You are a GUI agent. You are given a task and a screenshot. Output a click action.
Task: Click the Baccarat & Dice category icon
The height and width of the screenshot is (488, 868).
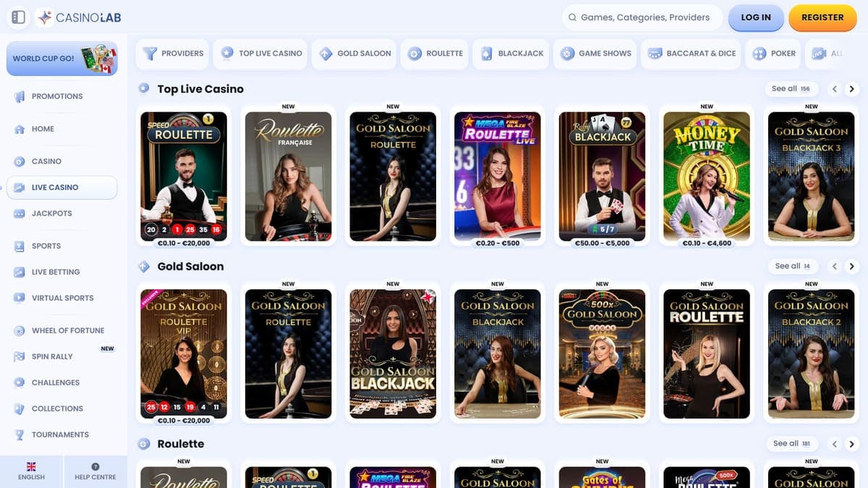tap(655, 53)
